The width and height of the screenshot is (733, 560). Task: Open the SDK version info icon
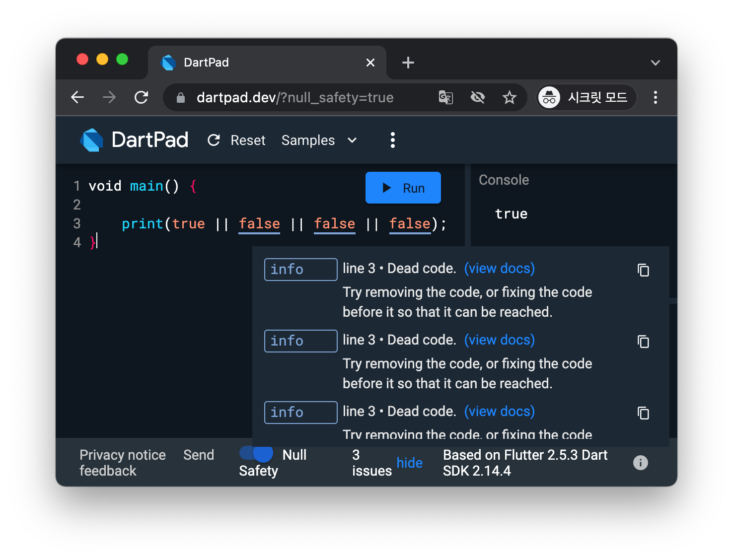pos(641,463)
